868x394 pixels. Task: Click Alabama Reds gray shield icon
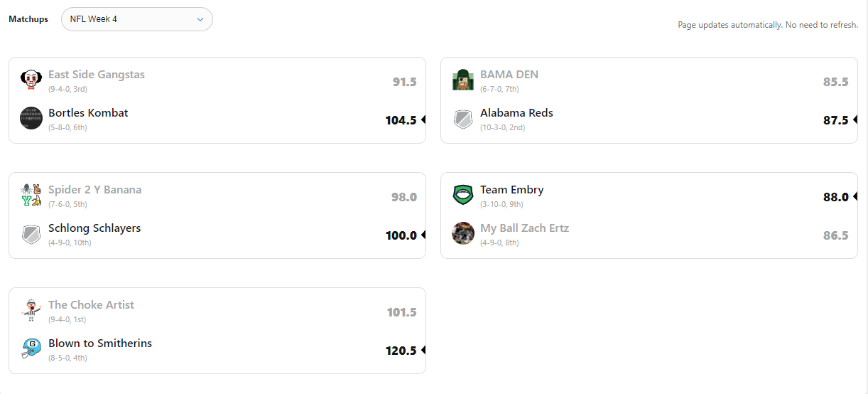pyautogui.click(x=463, y=118)
